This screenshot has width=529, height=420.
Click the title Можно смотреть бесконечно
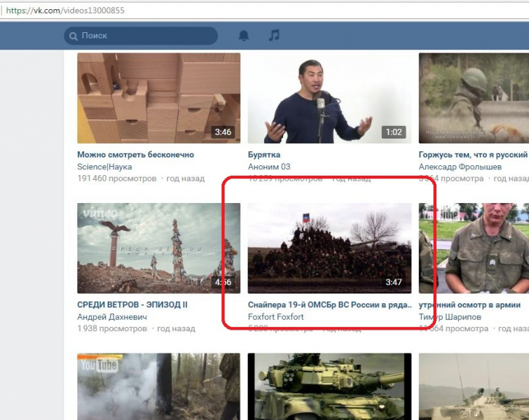[135, 155]
